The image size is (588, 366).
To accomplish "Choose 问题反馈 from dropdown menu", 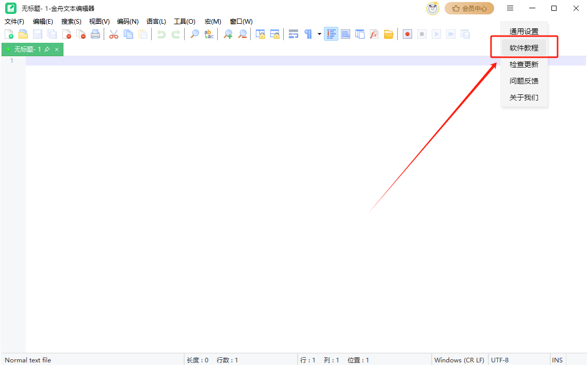I will (x=524, y=81).
